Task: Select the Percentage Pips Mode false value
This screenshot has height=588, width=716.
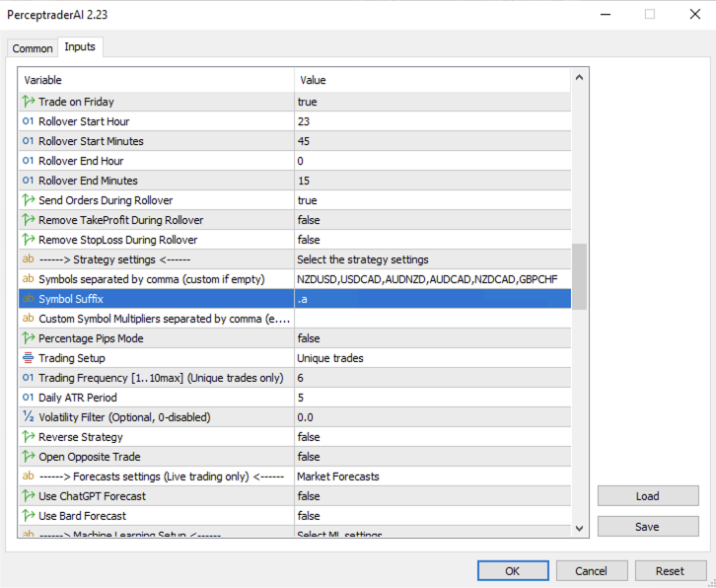Action: tap(432, 338)
